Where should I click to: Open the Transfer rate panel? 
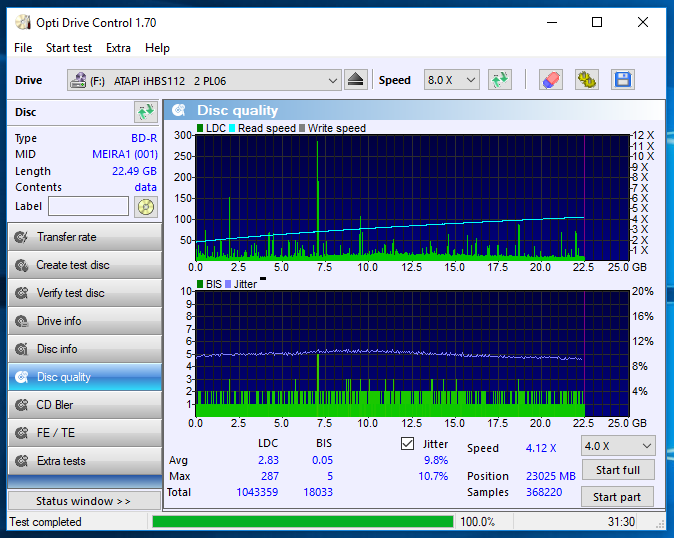(x=85, y=237)
